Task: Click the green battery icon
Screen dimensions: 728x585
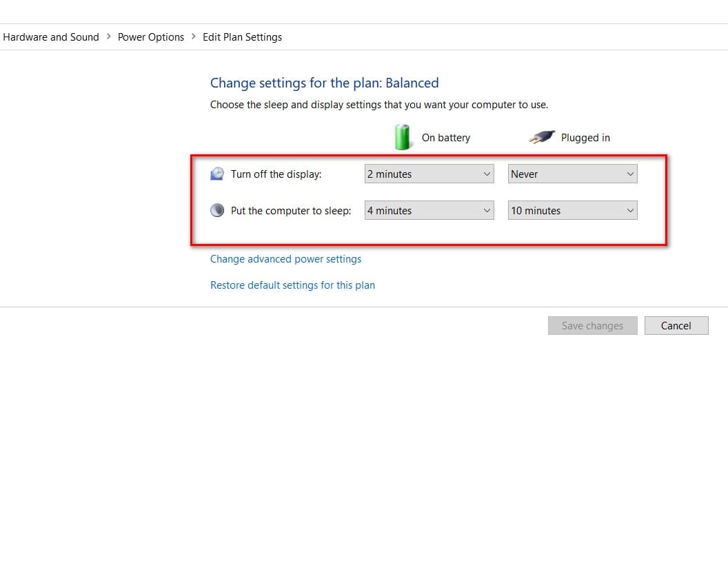Action: (x=402, y=137)
